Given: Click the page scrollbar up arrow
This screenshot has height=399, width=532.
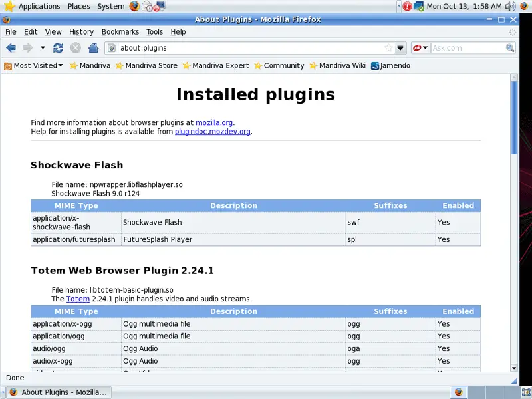Looking at the screenshot, I should click(514, 78).
